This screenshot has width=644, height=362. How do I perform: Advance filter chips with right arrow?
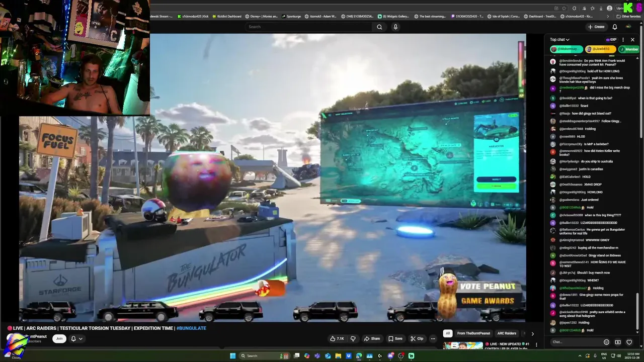[x=532, y=333]
